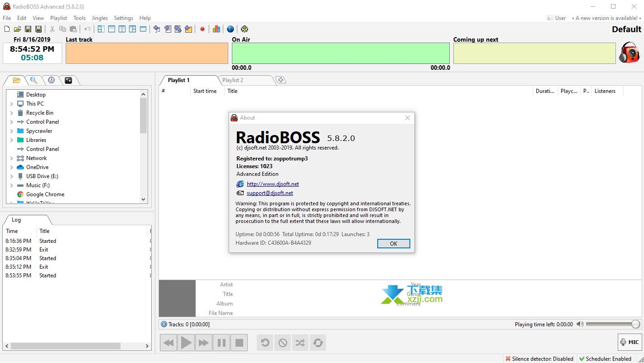Toggle the Silence detector status

(x=539, y=358)
